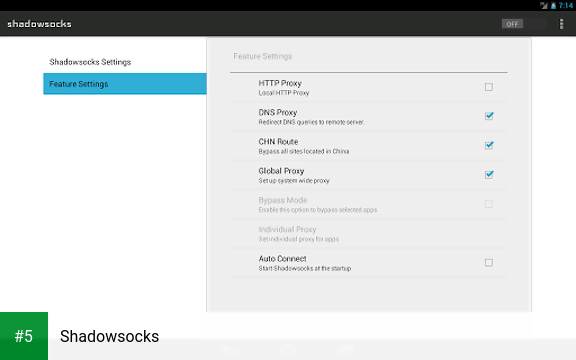Open Shadowsocks Settings in the sidebar
Viewport: 576px width, 360px height.
[x=125, y=62]
